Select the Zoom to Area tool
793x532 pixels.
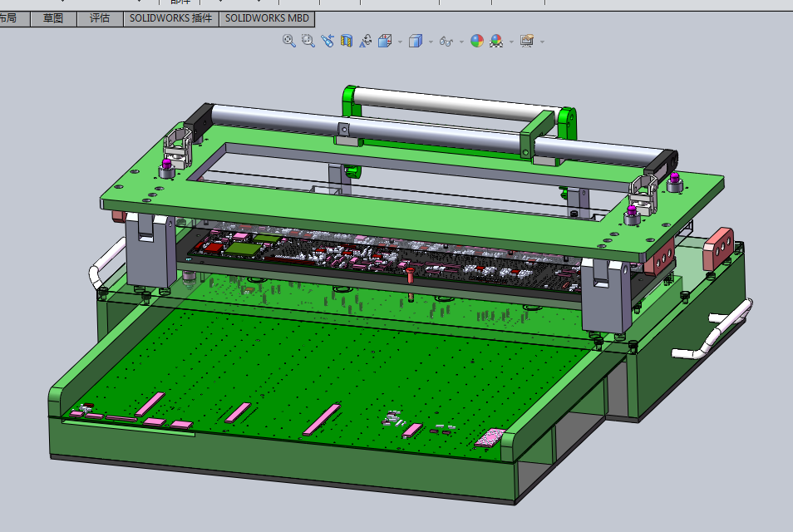pos(308,41)
